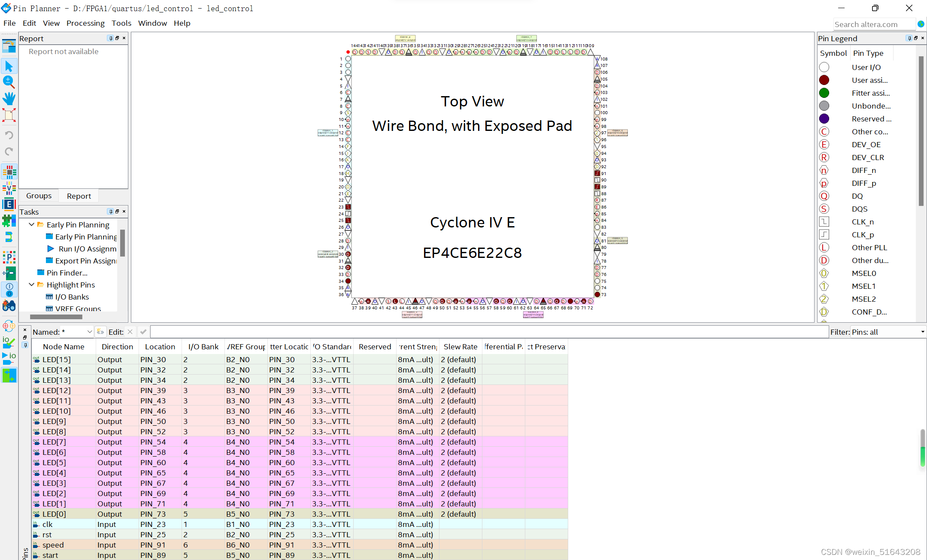Click the Direction column header
Viewport: 927px width, 560px height.
[x=117, y=347]
